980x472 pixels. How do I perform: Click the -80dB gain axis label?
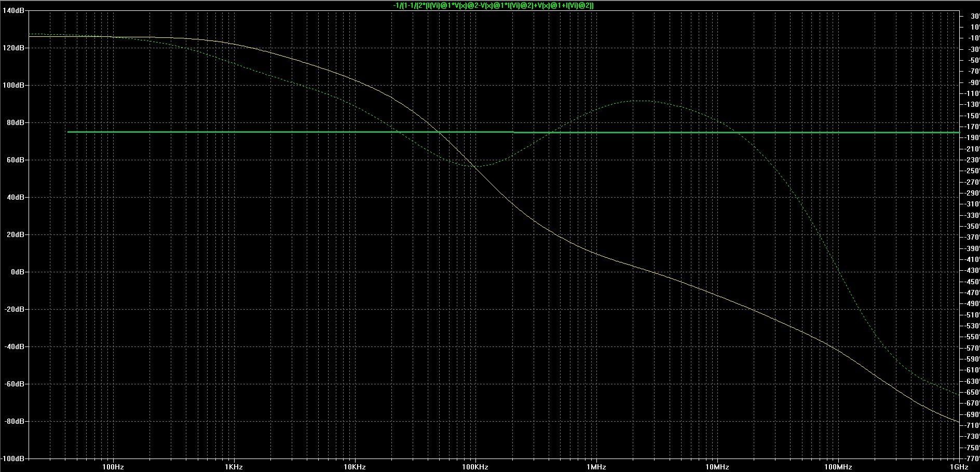(13, 421)
